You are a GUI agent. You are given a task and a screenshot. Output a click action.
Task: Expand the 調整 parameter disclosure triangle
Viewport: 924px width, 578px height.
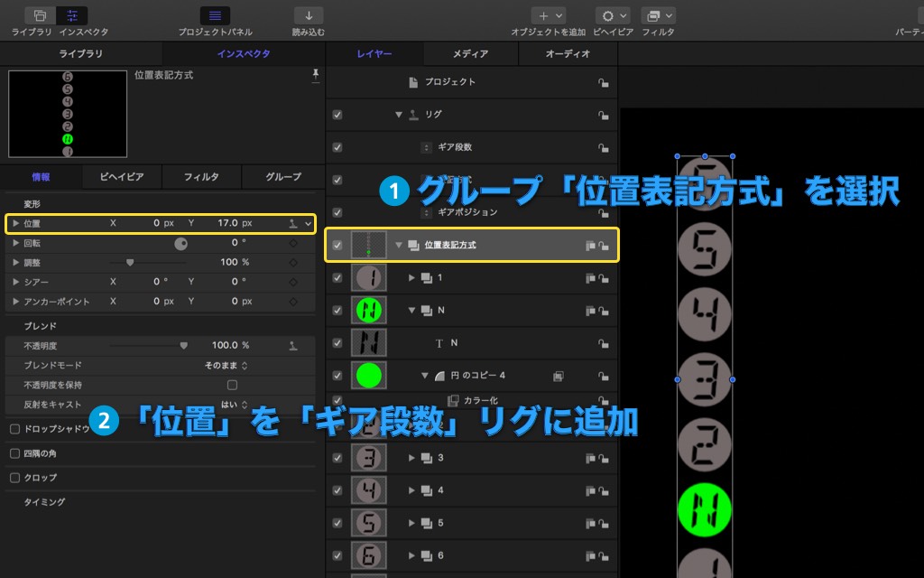tap(16, 263)
